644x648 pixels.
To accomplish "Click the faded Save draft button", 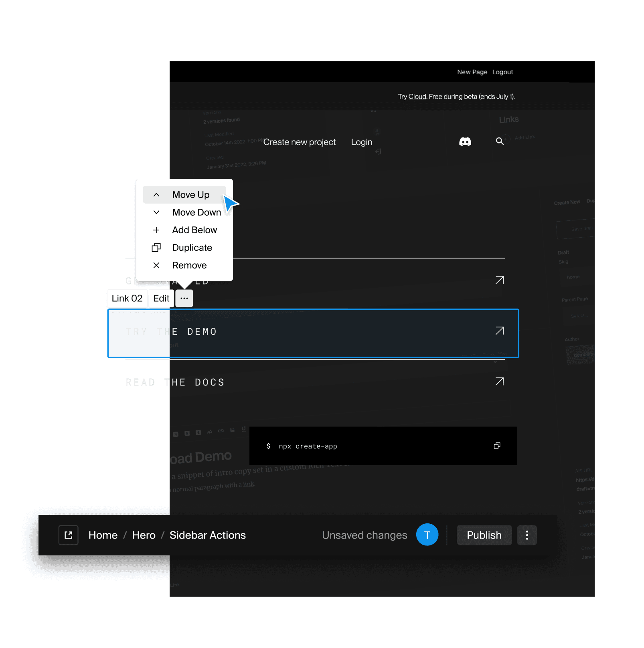I will click(x=576, y=229).
